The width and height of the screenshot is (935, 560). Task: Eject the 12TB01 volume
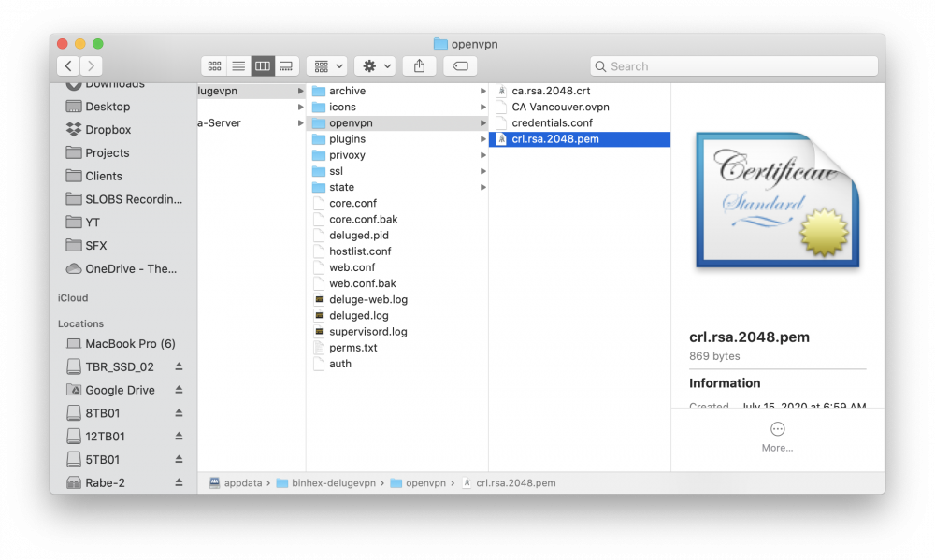(179, 436)
